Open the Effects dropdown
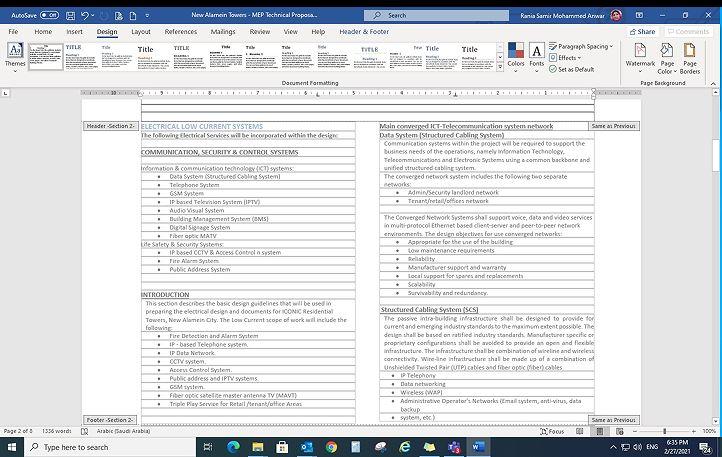The height and width of the screenshot is (457, 722). click(x=565, y=58)
